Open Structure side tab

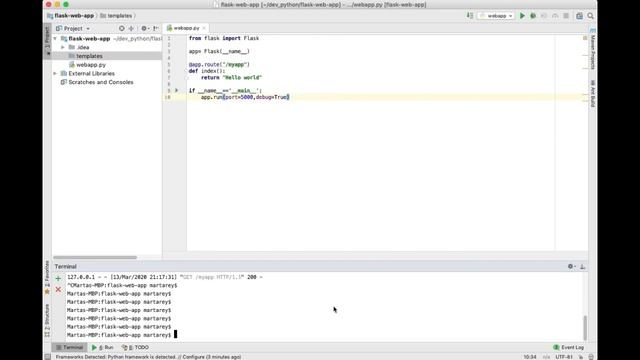47,320
